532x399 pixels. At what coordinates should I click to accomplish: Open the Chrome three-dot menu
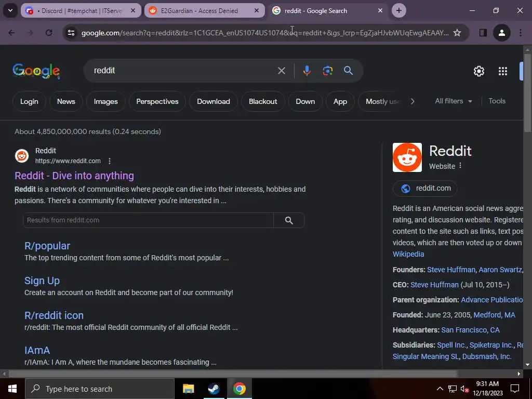click(x=521, y=33)
